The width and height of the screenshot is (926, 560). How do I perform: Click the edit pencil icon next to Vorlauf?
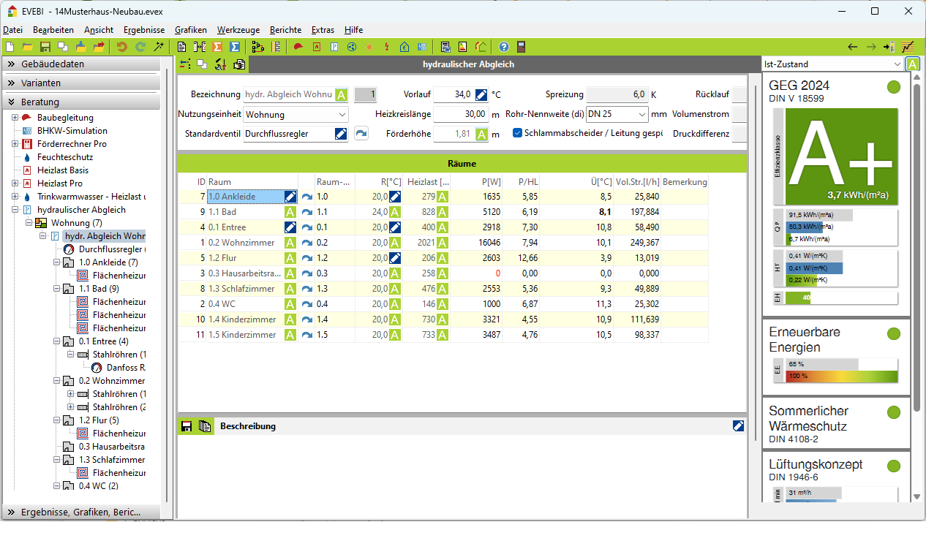coord(481,94)
